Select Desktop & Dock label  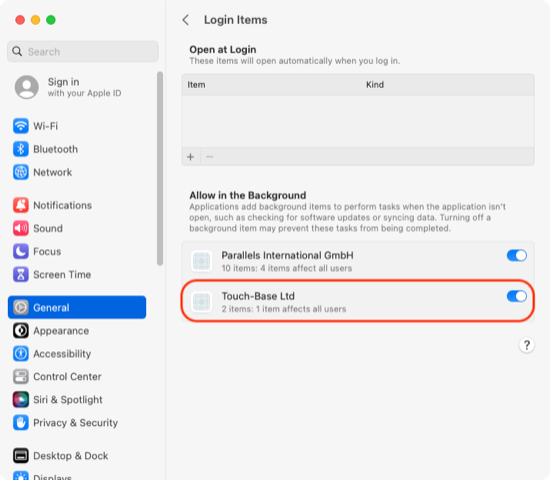[x=71, y=456]
